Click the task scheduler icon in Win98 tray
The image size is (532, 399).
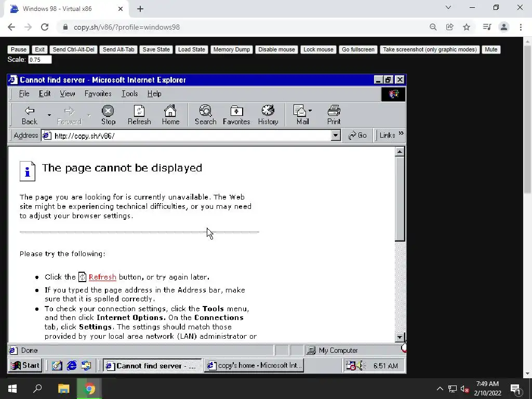(x=351, y=365)
